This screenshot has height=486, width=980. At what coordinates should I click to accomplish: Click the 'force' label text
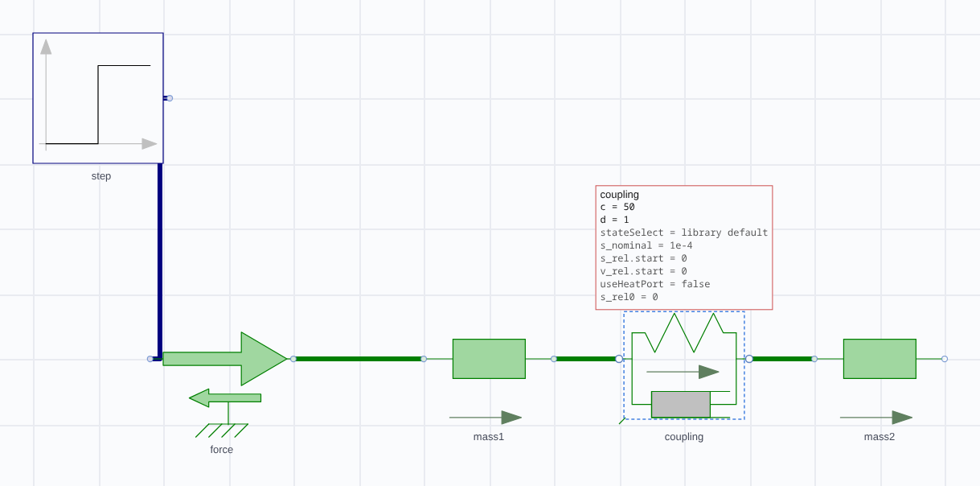coord(222,450)
